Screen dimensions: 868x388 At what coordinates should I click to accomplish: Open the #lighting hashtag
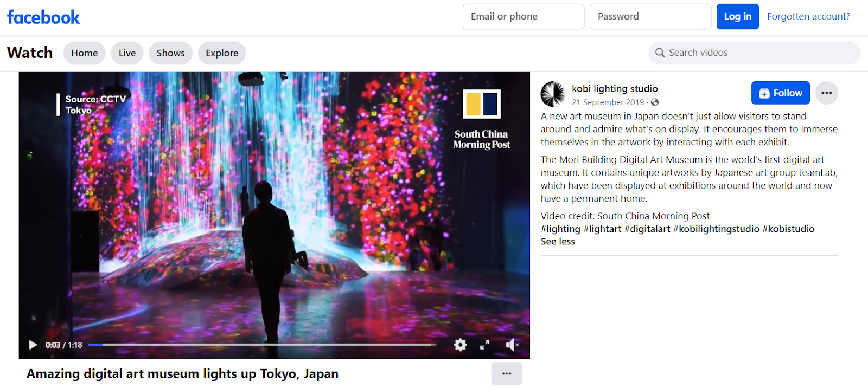[560, 229]
